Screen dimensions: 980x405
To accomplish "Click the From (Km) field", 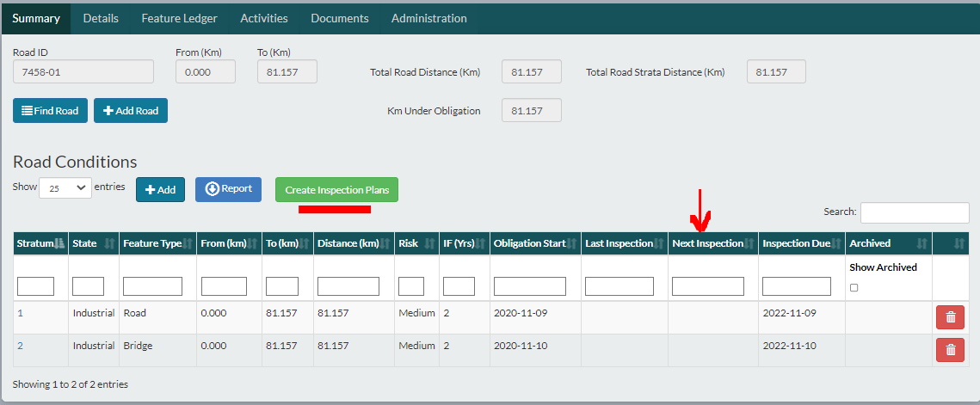I will coord(206,72).
